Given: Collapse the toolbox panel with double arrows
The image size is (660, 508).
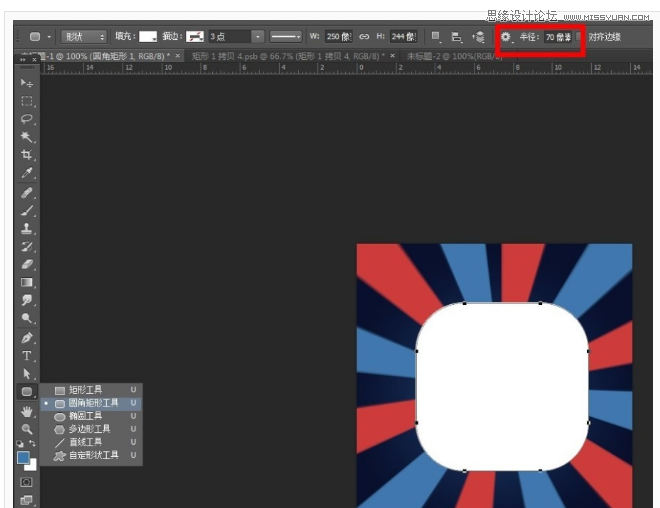Looking at the screenshot, I should click(x=22, y=60).
